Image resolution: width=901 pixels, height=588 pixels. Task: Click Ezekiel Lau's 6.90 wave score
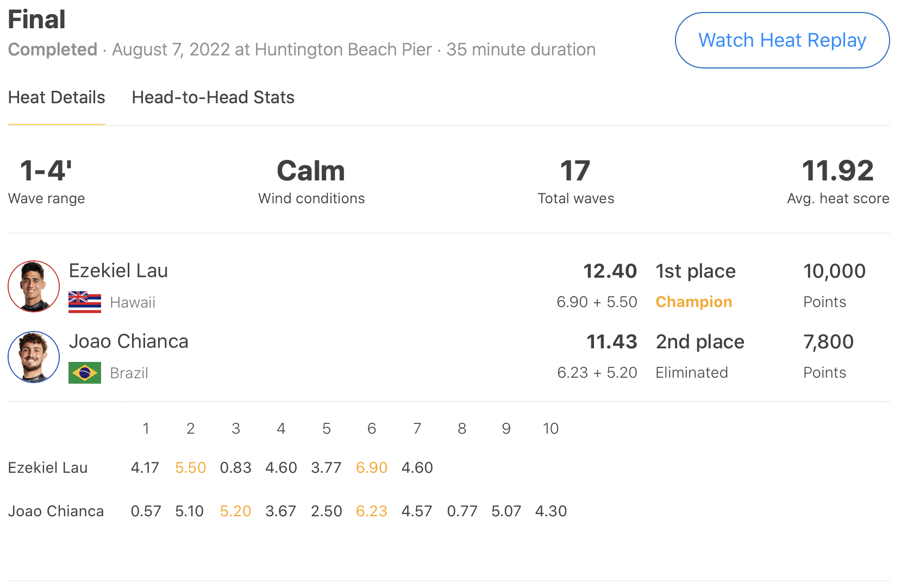point(372,467)
